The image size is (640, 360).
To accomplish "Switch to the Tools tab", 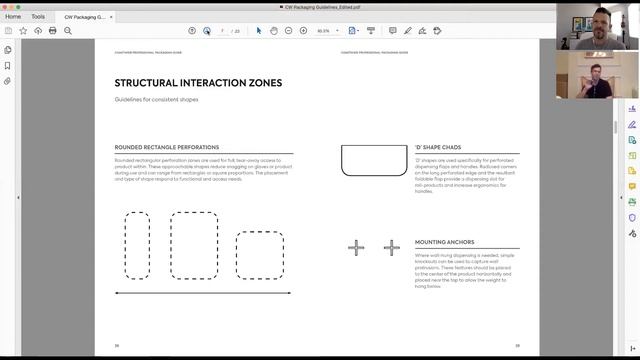I will click(x=38, y=17).
